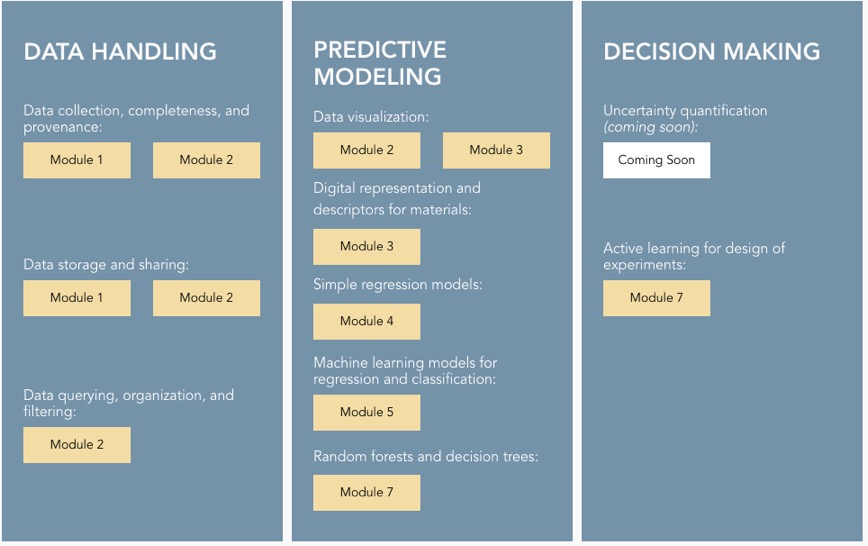868x546 pixels.
Task: Select Module 1 under Data storage and sharing
Action: pos(77,298)
